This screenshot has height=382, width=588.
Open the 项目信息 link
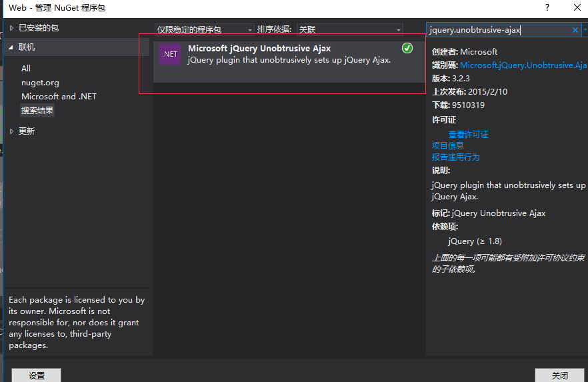pos(448,145)
